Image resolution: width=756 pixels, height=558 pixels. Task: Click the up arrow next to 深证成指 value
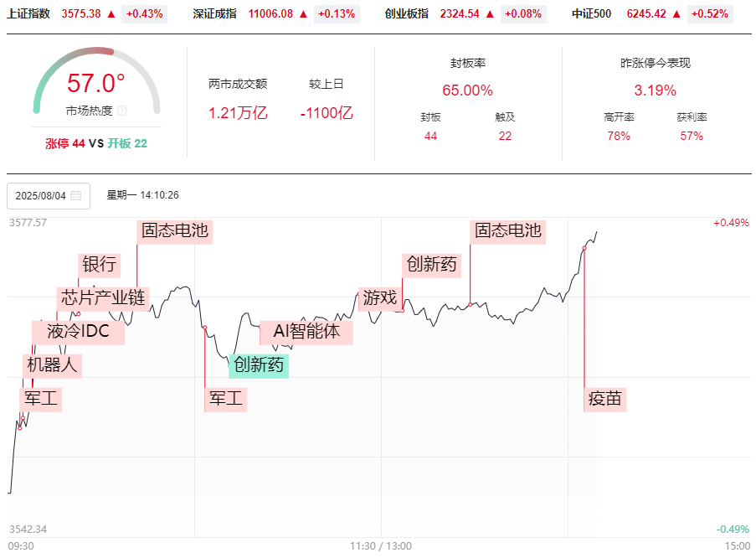pyautogui.click(x=303, y=14)
